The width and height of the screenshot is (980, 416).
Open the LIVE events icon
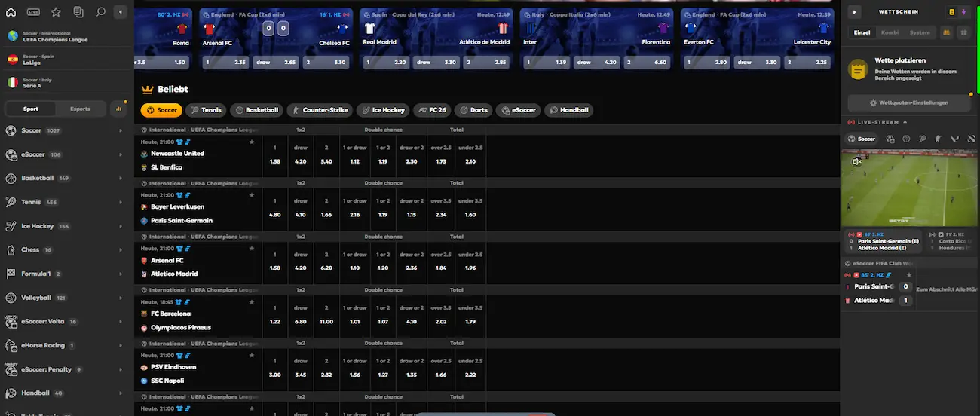(x=33, y=12)
